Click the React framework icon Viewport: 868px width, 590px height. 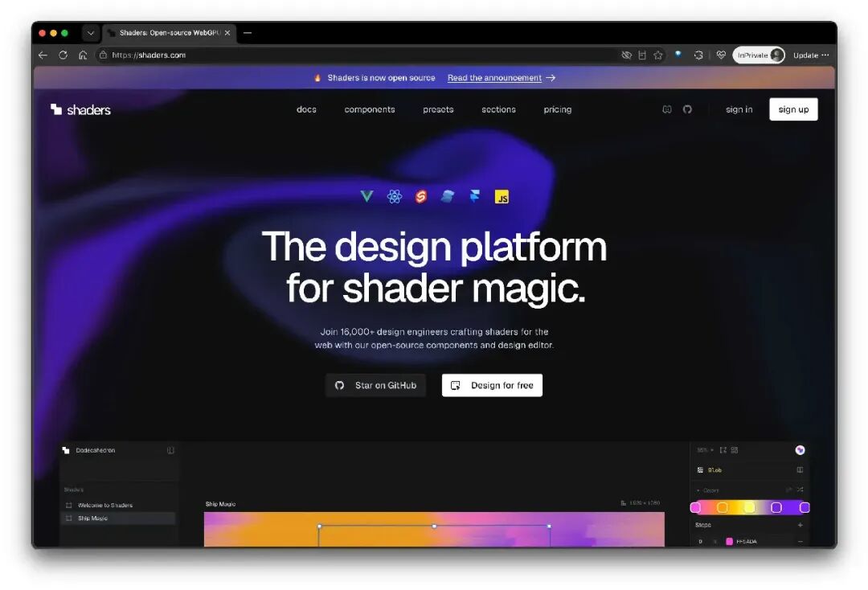coord(394,196)
